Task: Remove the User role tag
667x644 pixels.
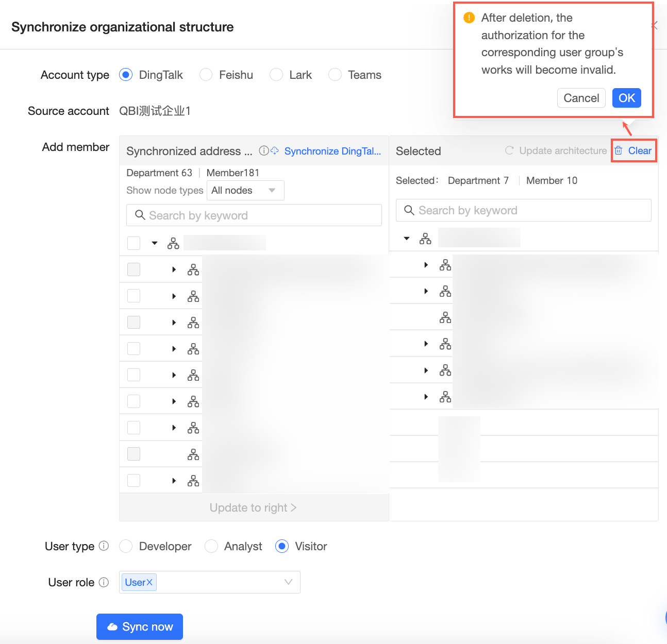Action: point(149,582)
